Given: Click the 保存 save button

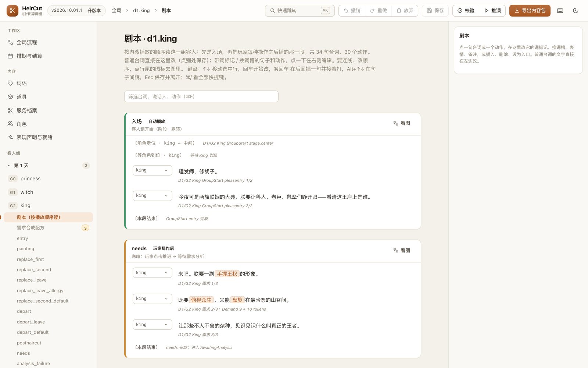Looking at the screenshot, I should (x=435, y=11).
